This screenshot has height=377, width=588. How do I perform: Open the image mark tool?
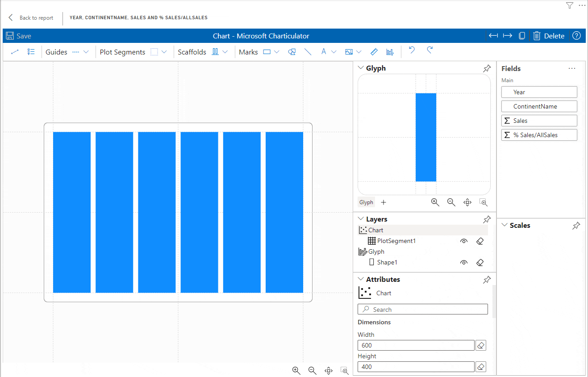(350, 52)
